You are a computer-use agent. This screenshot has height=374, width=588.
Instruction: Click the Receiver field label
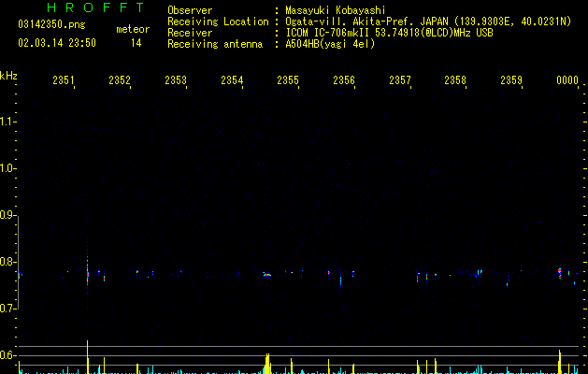(x=190, y=33)
